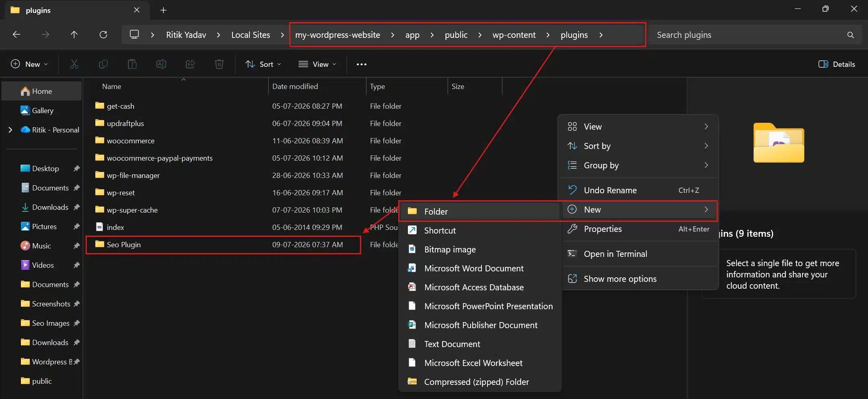The image size is (868, 399).
Task: Close the plugins tab
Action: (137, 10)
